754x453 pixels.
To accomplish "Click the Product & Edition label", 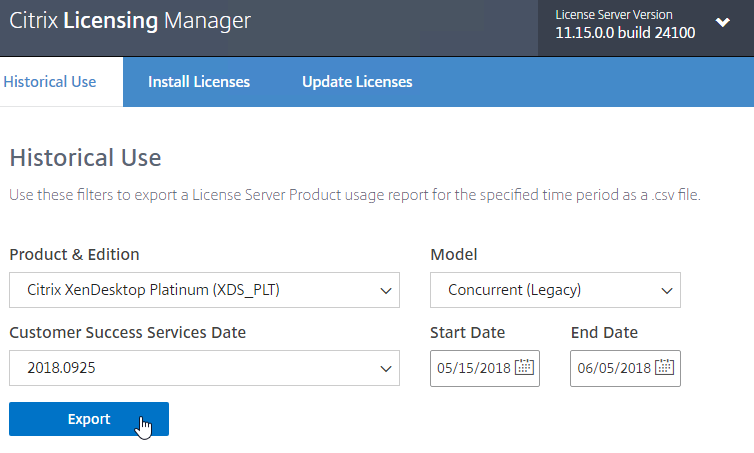I will pos(74,254).
